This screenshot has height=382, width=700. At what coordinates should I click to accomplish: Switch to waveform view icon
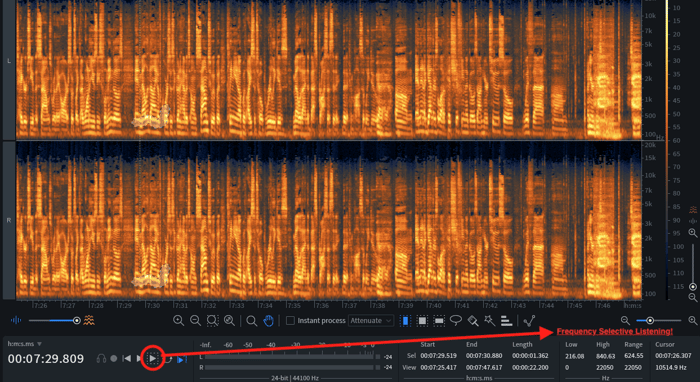pos(16,320)
